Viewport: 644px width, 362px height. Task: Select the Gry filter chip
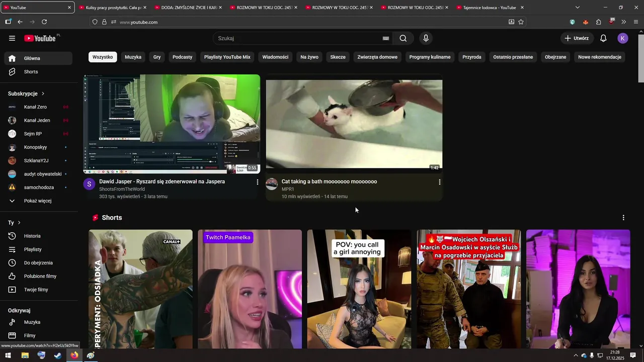[157, 57]
